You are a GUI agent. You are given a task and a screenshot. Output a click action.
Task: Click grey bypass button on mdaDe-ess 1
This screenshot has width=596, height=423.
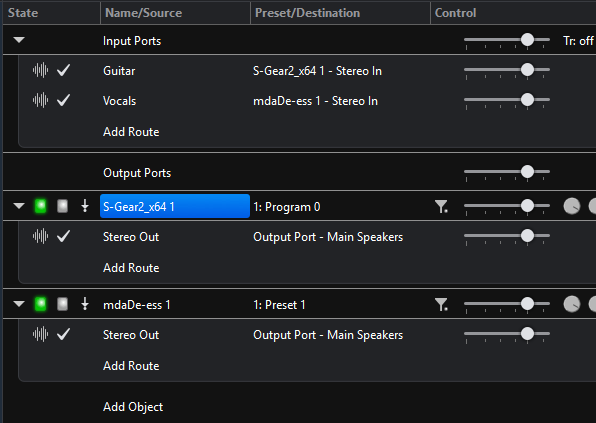coord(62,304)
